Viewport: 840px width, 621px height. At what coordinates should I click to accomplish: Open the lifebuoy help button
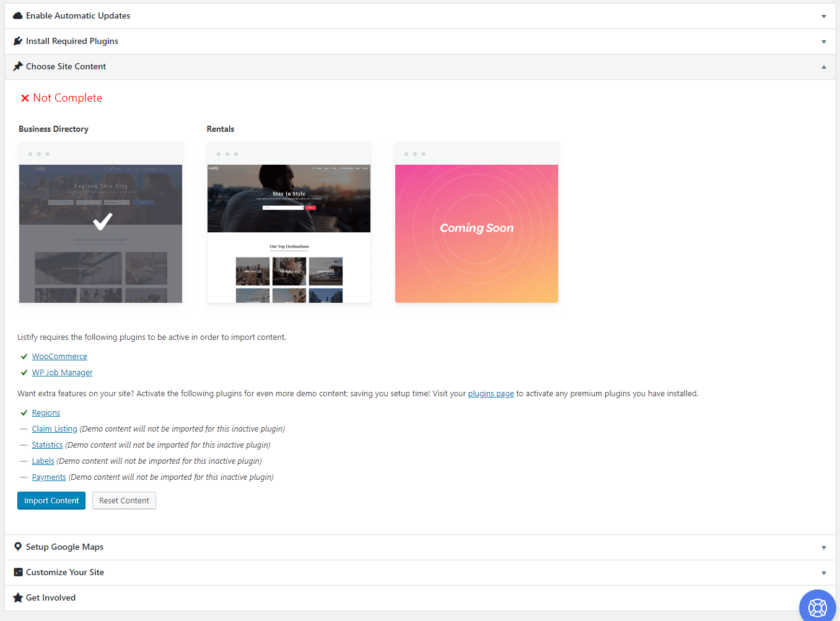tap(817, 607)
